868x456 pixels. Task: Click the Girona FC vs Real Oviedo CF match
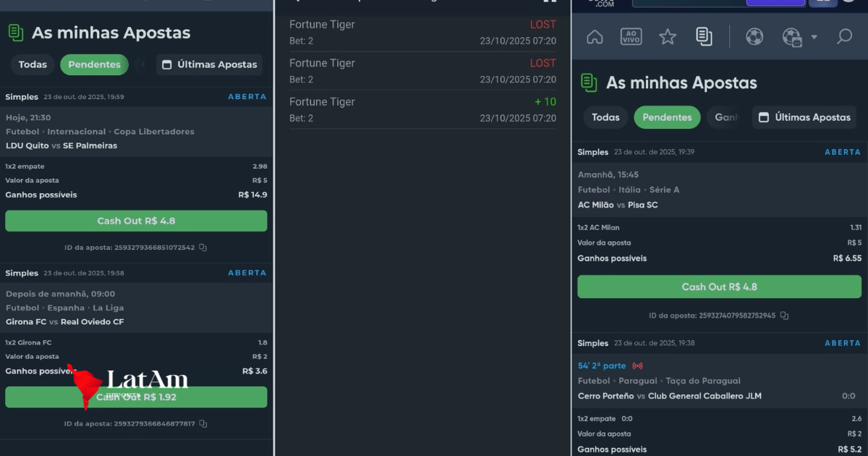point(65,321)
